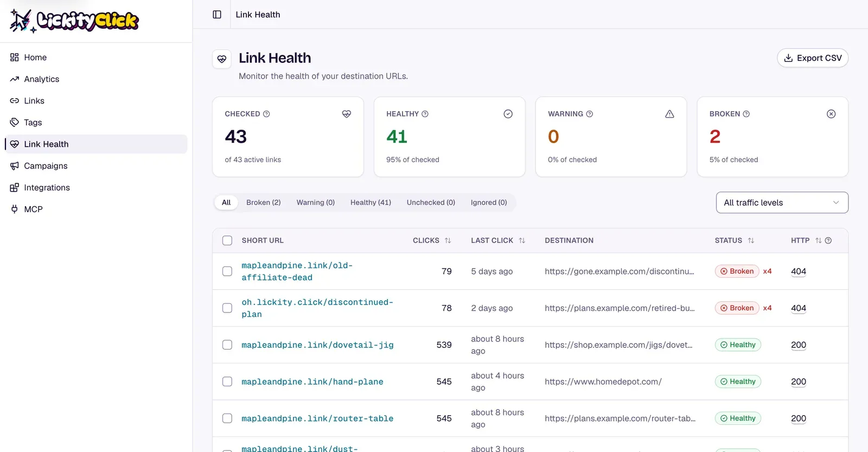Screen dimensions: 868x452
Task: Sort by the CLICKS column arrows
Action: pyautogui.click(x=448, y=240)
